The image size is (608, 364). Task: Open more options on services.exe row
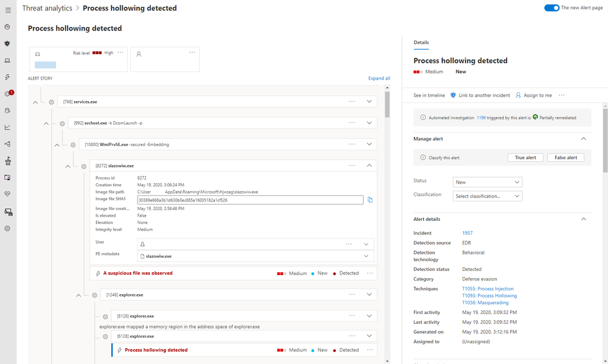[352, 102]
